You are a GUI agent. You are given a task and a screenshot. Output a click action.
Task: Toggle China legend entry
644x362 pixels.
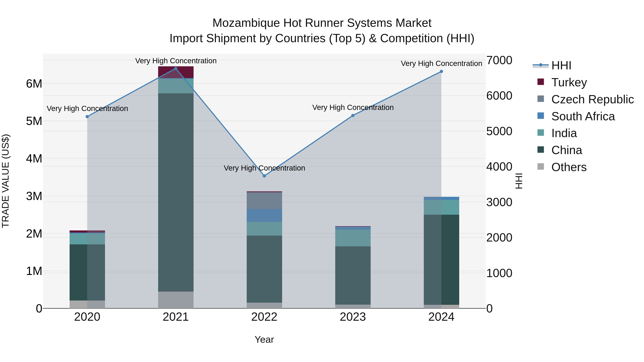click(x=560, y=150)
